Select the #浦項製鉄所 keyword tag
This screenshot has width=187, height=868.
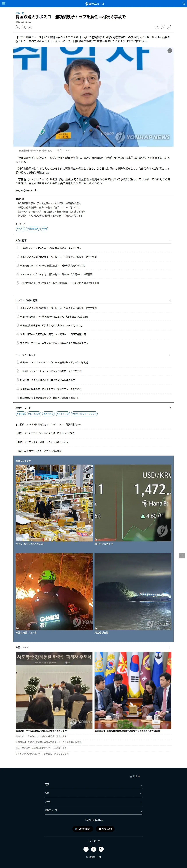tap(33, 229)
